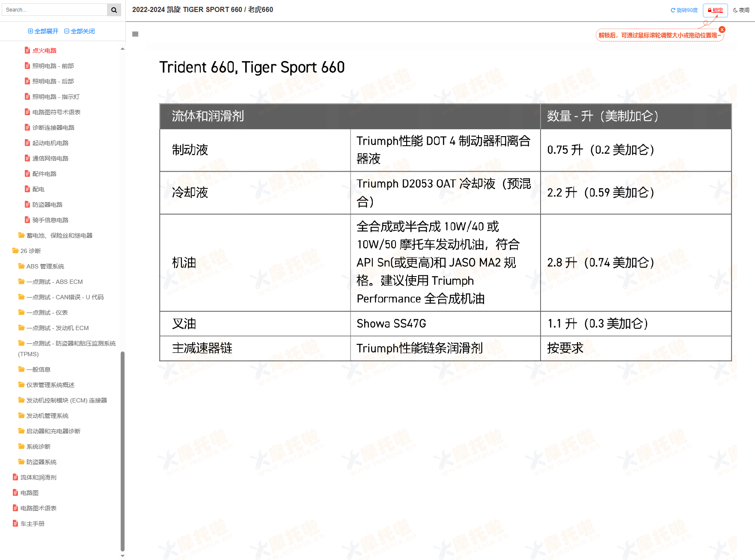Expand 一般信息 folder
Viewport: 755px width, 560px height.
pyautogui.click(x=35, y=369)
